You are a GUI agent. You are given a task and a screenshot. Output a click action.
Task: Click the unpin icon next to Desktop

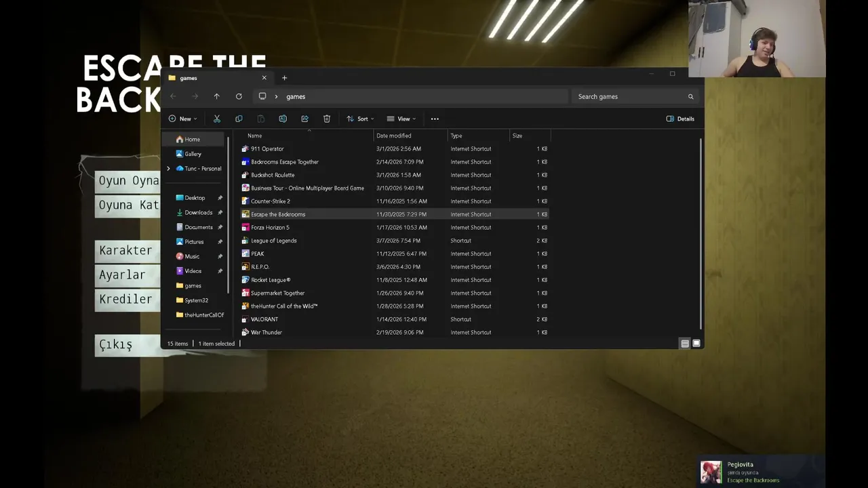click(220, 198)
